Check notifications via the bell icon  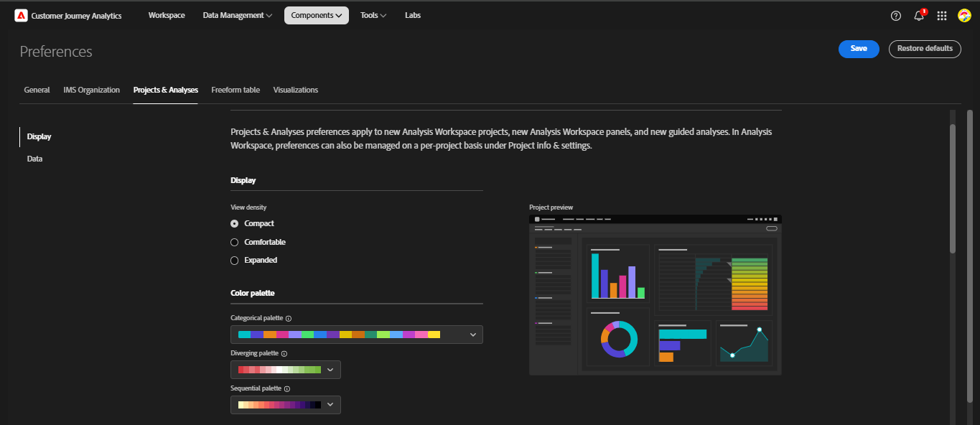pyautogui.click(x=918, y=15)
